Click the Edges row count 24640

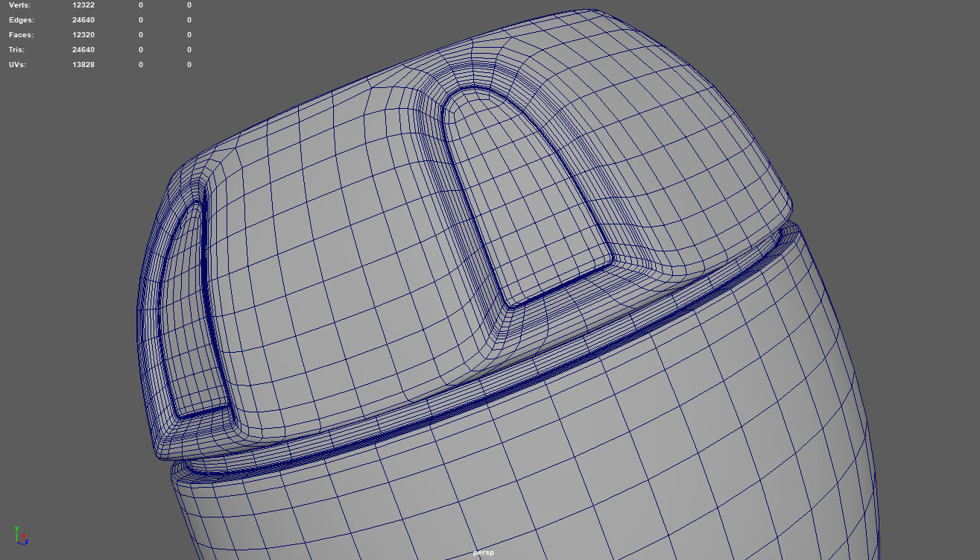pos(83,20)
